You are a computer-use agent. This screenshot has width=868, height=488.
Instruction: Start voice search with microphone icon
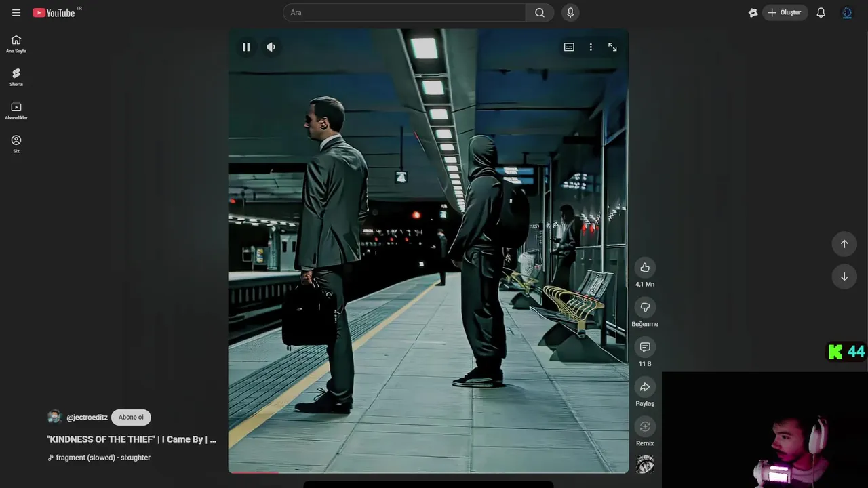570,12
